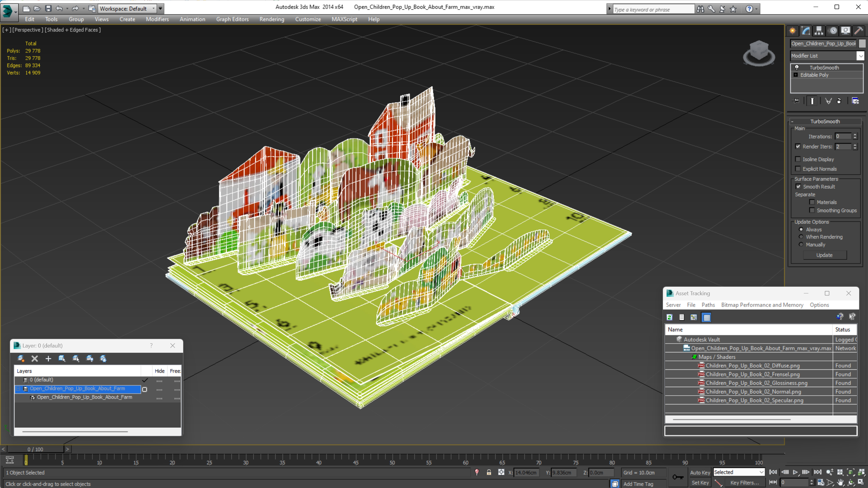Open the Modifier List dropdown
The height and width of the screenshot is (488, 868).
(x=861, y=56)
